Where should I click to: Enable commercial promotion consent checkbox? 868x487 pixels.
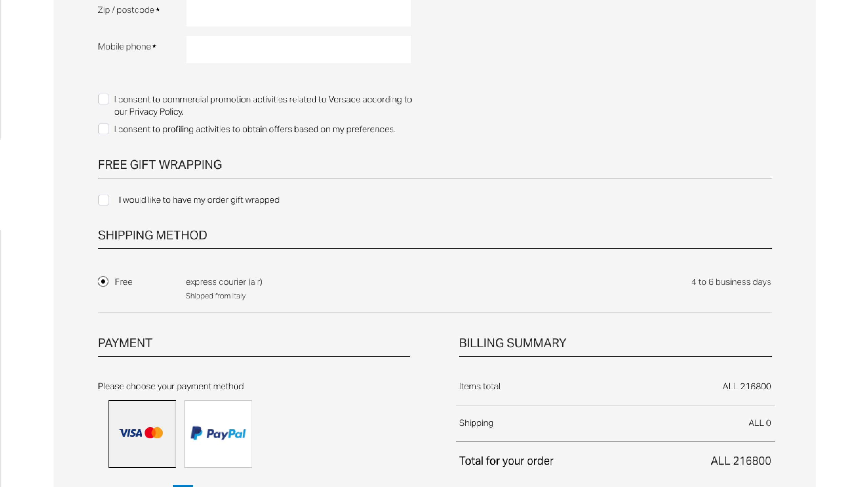pyautogui.click(x=104, y=99)
